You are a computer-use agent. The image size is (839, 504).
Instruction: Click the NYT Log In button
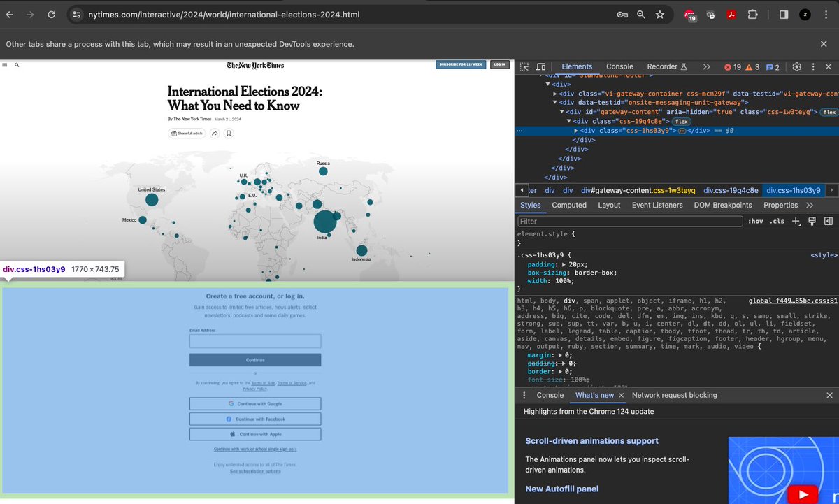[x=499, y=64]
